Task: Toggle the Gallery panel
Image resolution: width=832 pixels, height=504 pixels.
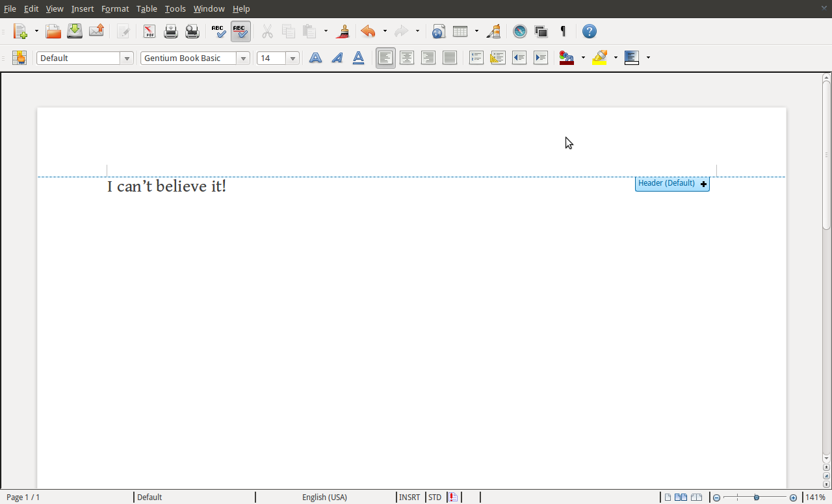Action: pyautogui.click(x=541, y=31)
